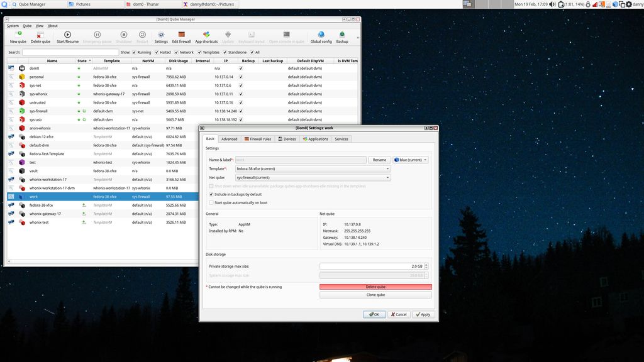Increase Private storage max size with the stepper
This screenshot has width=644, height=362.
coord(426,264)
